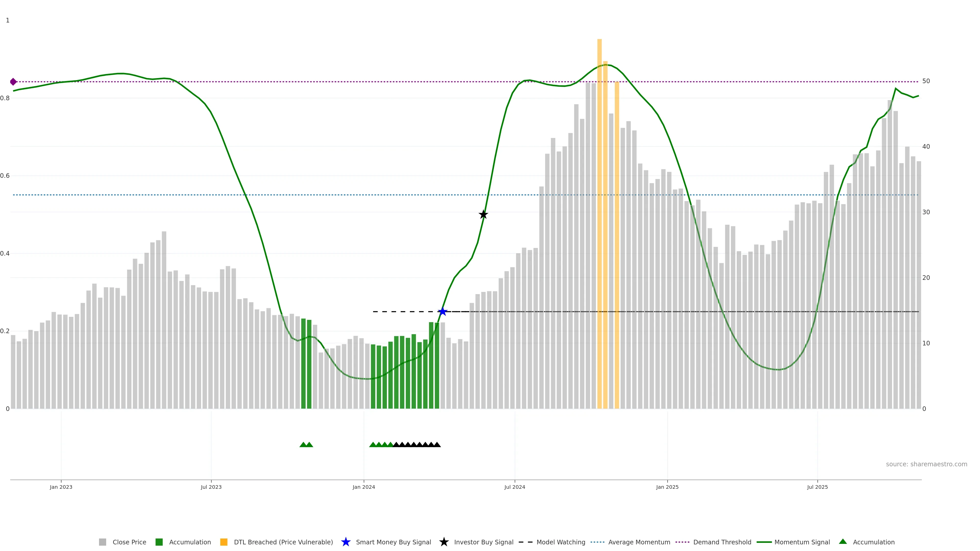Image resolution: width=980 pixels, height=551 pixels.
Task: Click the tallest orange DTL Breached bar
Action: 599,228
